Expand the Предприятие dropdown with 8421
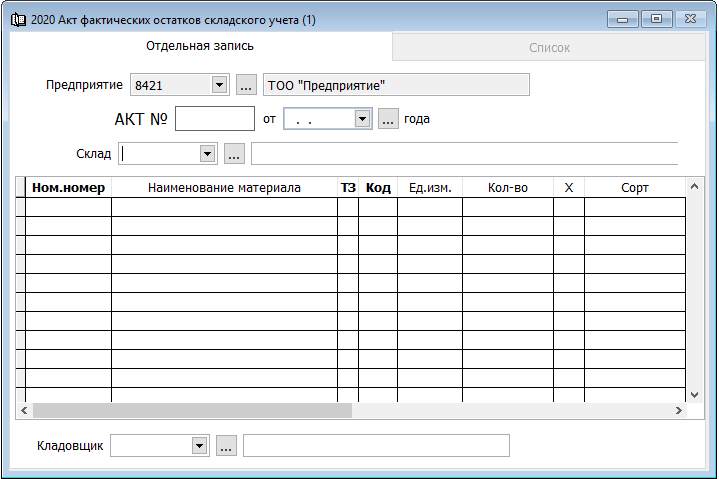The image size is (719, 479). pos(219,85)
